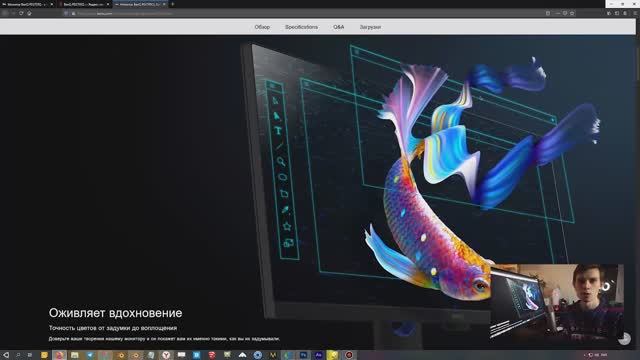Launch After Effects from the taskbar
This screenshot has width=640, height=360.
coord(318,355)
